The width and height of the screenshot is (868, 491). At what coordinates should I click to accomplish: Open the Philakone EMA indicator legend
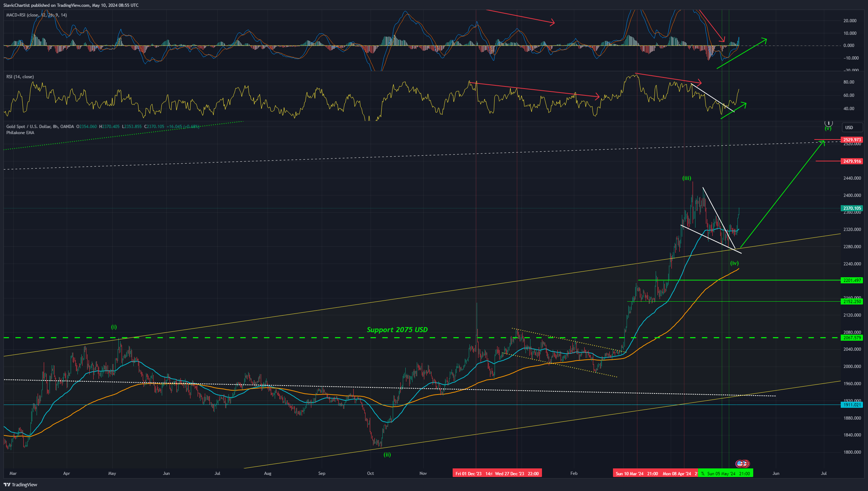tap(20, 133)
